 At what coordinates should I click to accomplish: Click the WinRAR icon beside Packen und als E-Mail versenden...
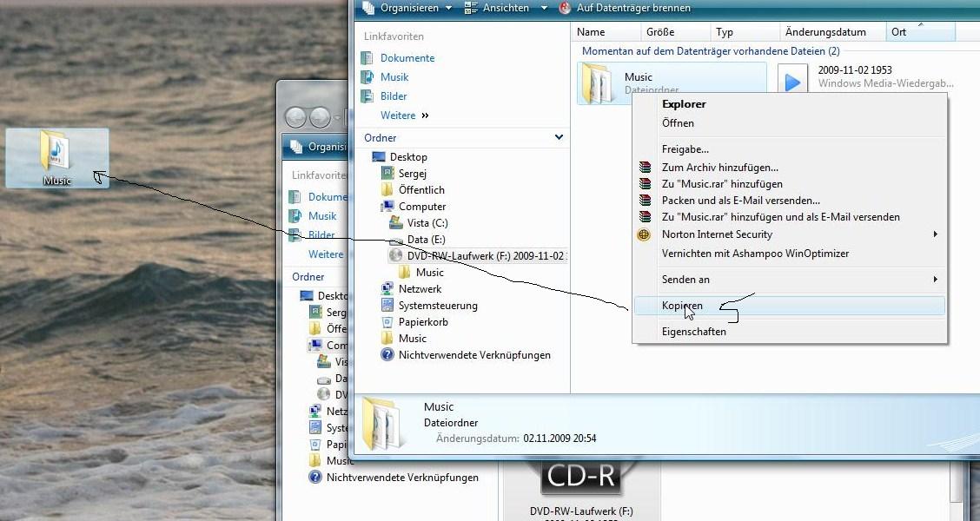click(x=645, y=201)
